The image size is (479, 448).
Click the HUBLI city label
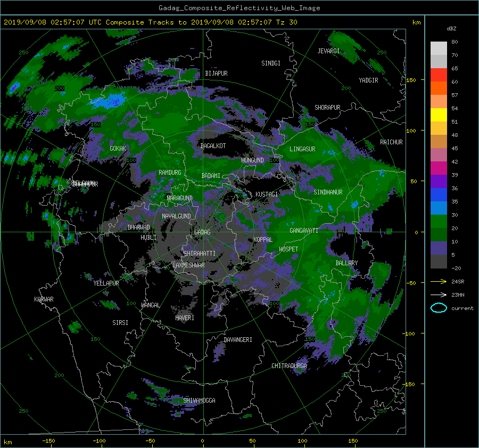(x=148, y=238)
